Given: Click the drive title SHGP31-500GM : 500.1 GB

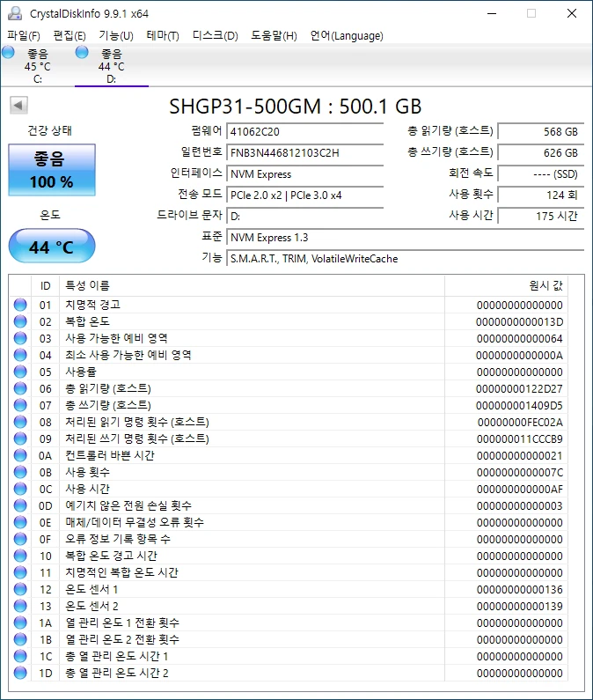Looking at the screenshot, I should tap(296, 107).
